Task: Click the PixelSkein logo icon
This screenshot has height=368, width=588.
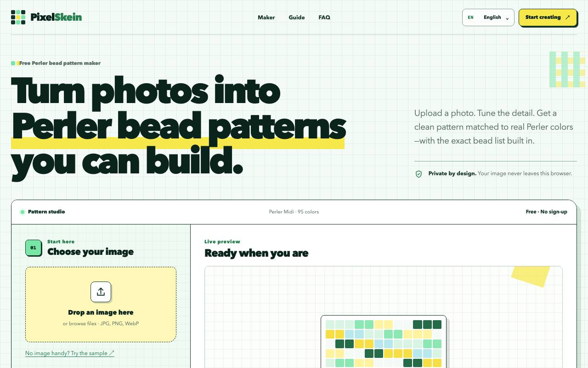Action: (x=18, y=17)
